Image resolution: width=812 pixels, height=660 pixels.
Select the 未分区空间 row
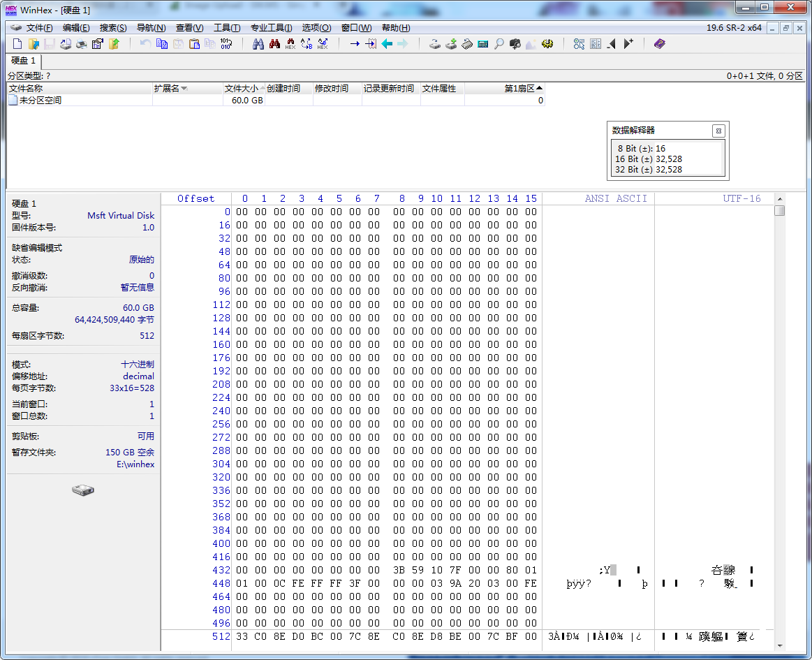click(276, 101)
